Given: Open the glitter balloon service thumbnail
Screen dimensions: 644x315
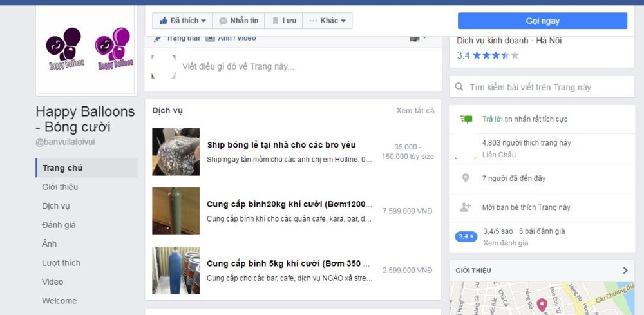Looking at the screenshot, I should [176, 152].
